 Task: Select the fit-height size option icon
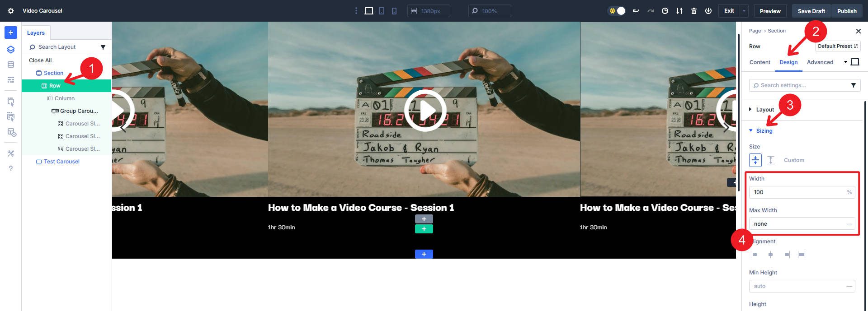771,160
